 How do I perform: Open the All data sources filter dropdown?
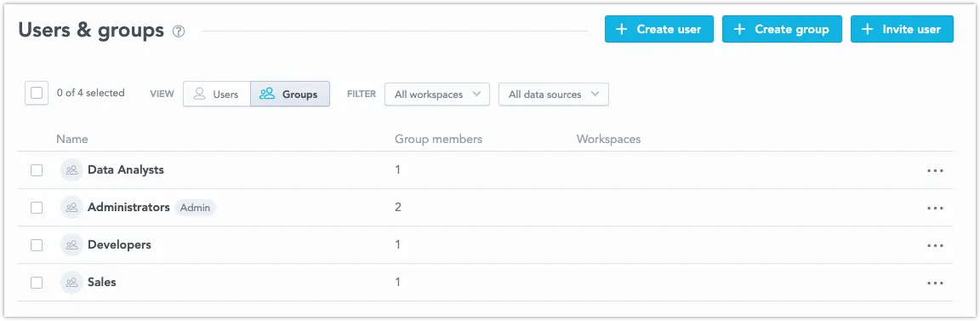(554, 95)
